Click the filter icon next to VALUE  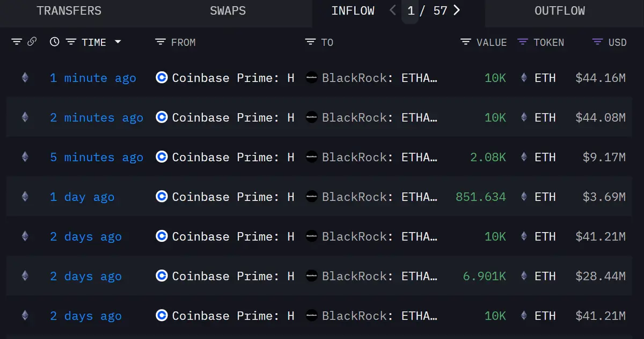466,42
